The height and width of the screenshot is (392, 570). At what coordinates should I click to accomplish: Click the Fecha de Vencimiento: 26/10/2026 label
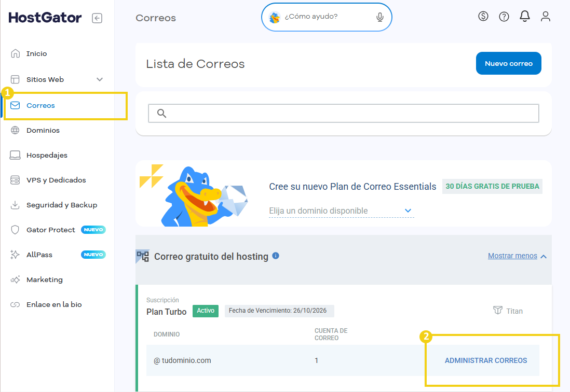(279, 311)
